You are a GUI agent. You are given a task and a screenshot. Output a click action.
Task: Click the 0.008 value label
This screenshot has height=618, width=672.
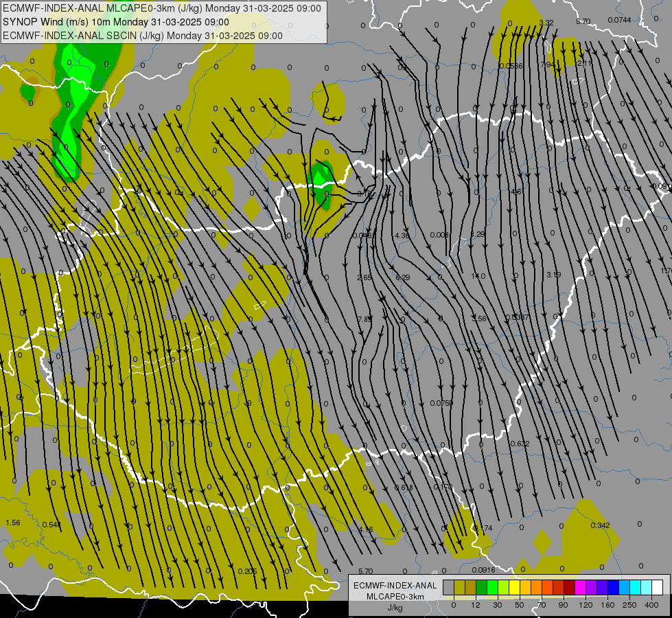[439, 235]
